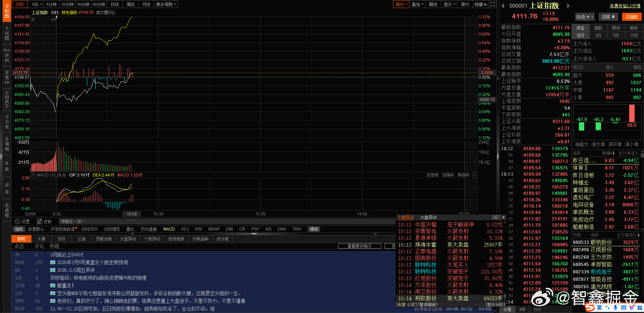
Task: Close the MACD indicator panel
Action: [474, 175]
